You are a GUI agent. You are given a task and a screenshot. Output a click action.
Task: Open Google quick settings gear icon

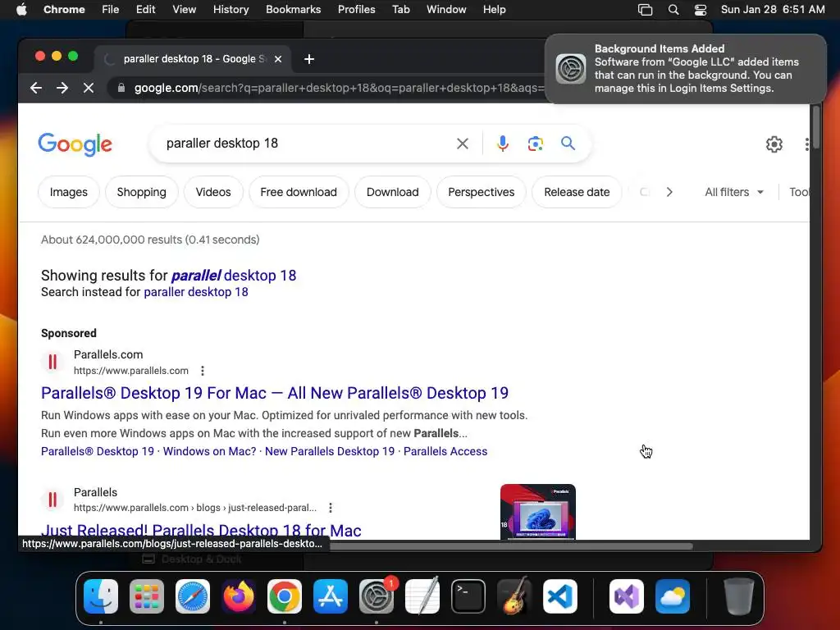click(774, 144)
